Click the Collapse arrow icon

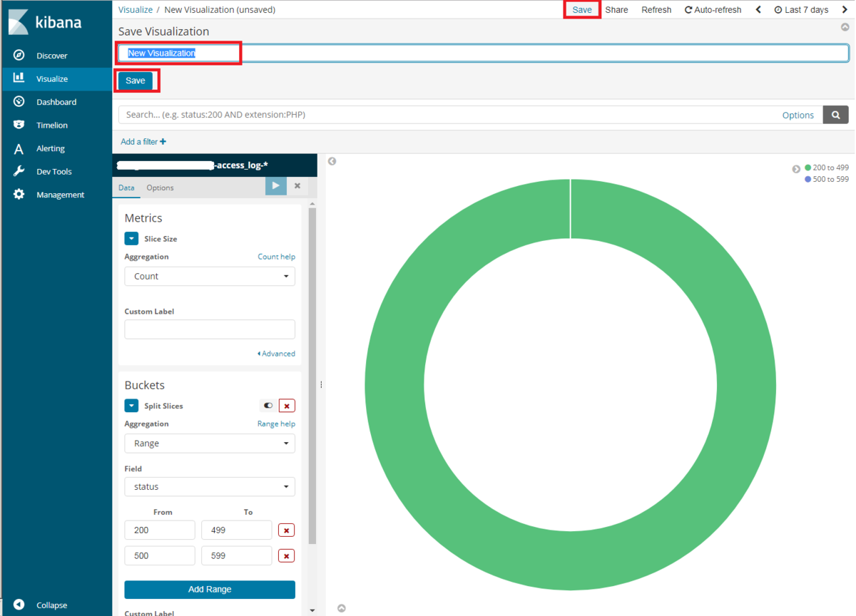(x=19, y=605)
